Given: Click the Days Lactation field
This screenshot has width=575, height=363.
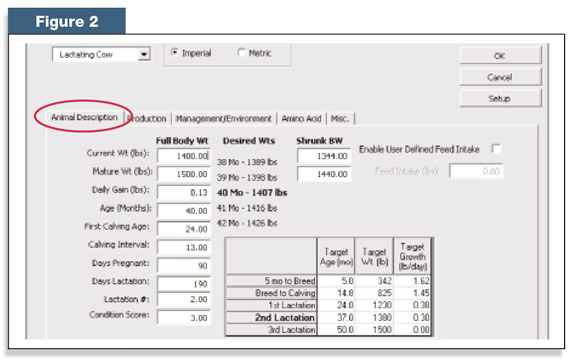Looking at the screenshot, I should 184,284.
